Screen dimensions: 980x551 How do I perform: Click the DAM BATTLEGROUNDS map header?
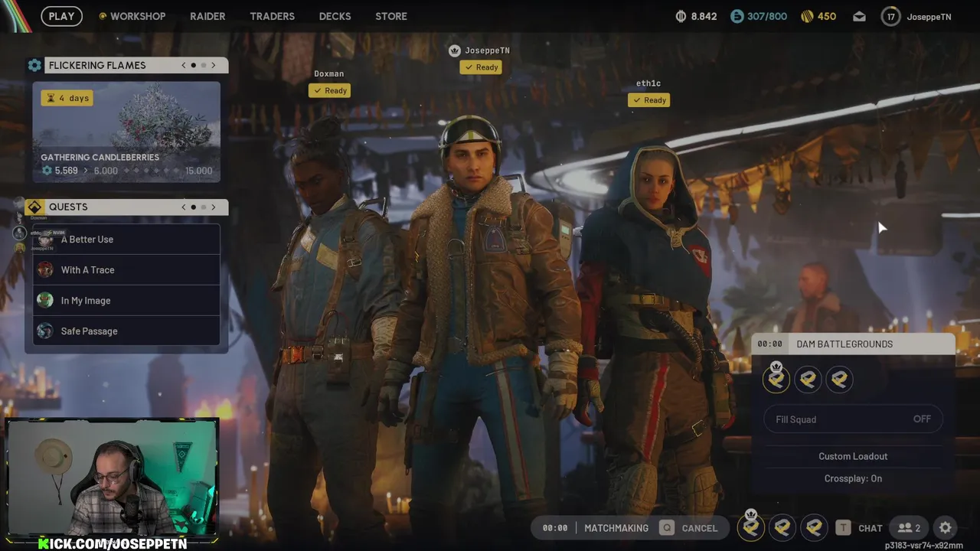854,344
